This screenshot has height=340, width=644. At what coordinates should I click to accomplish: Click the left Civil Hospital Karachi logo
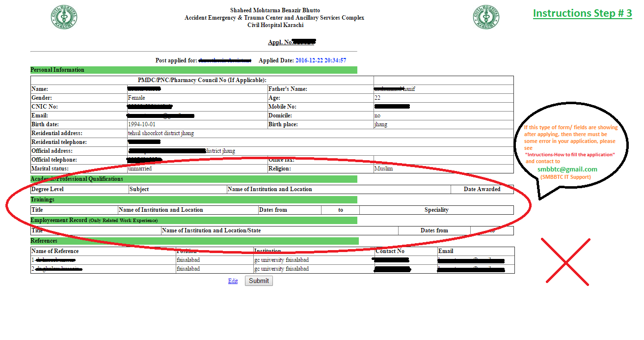tap(64, 17)
